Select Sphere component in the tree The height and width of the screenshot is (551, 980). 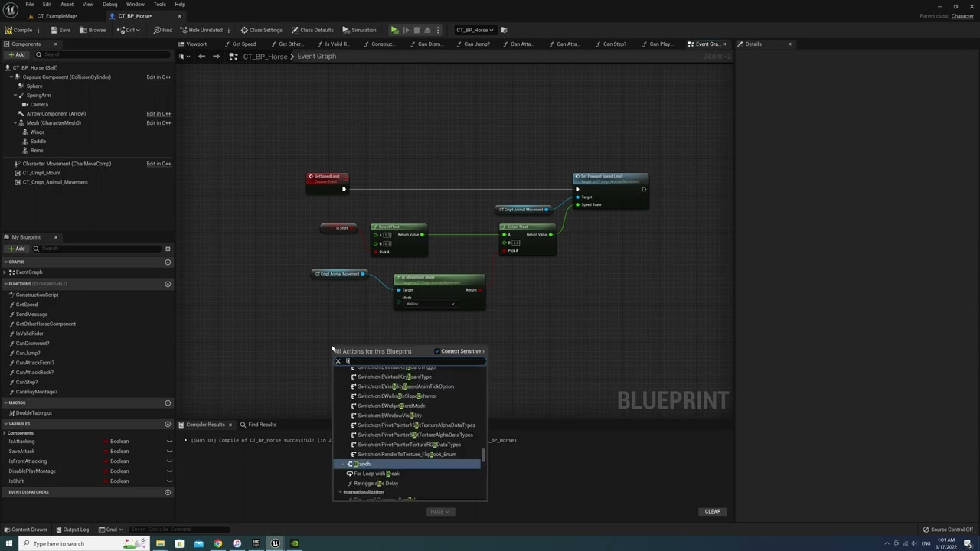click(34, 86)
